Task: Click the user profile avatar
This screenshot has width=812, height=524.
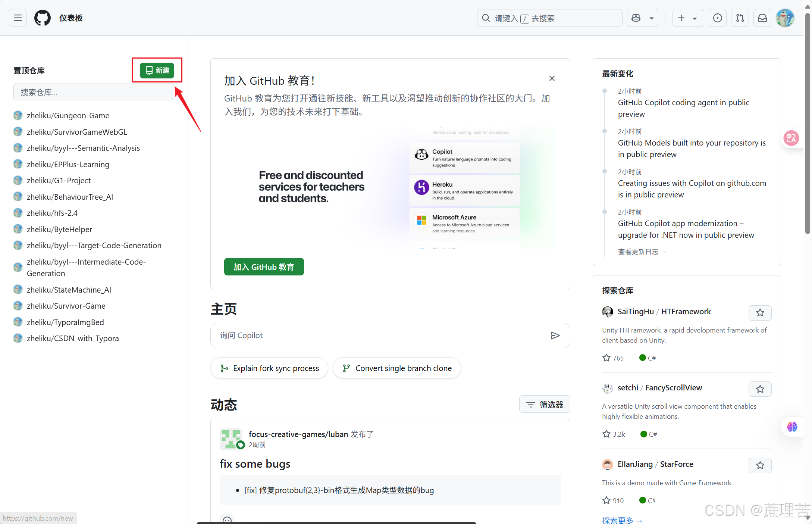Action: click(x=785, y=18)
